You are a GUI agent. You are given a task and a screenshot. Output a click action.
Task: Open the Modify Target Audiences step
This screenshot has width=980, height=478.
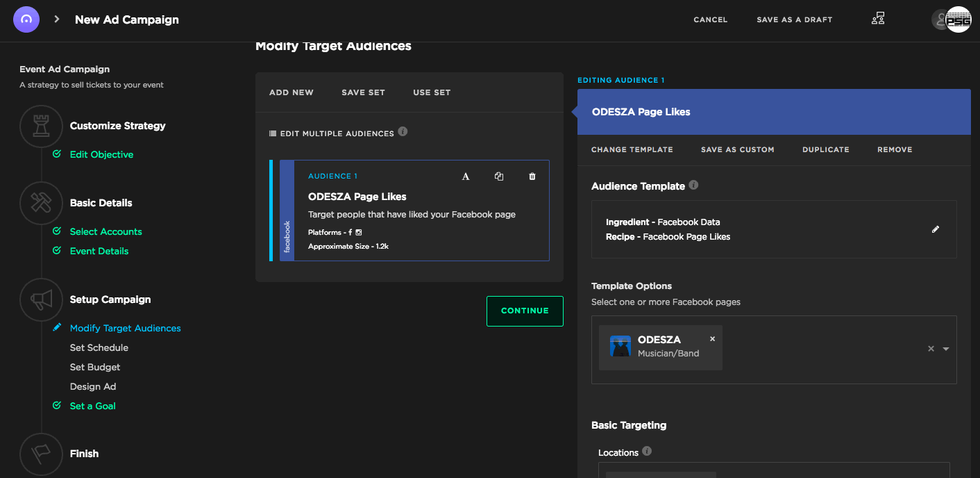125,328
